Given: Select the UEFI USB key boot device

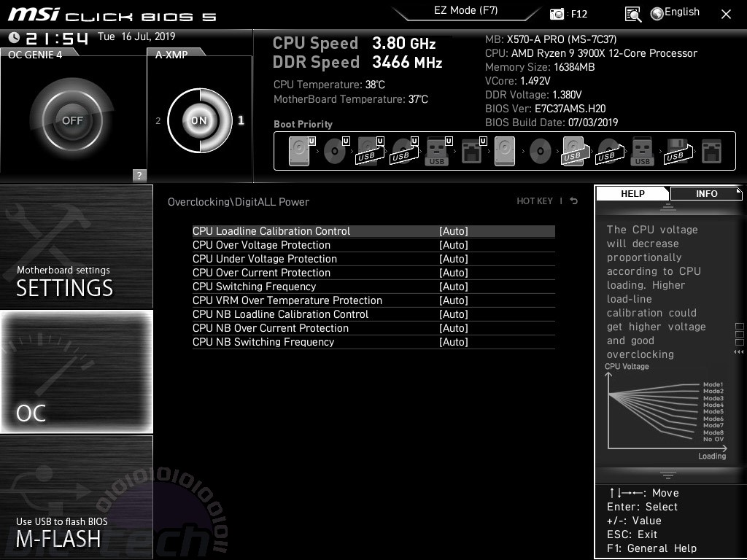Looking at the screenshot, I should 438,151.
